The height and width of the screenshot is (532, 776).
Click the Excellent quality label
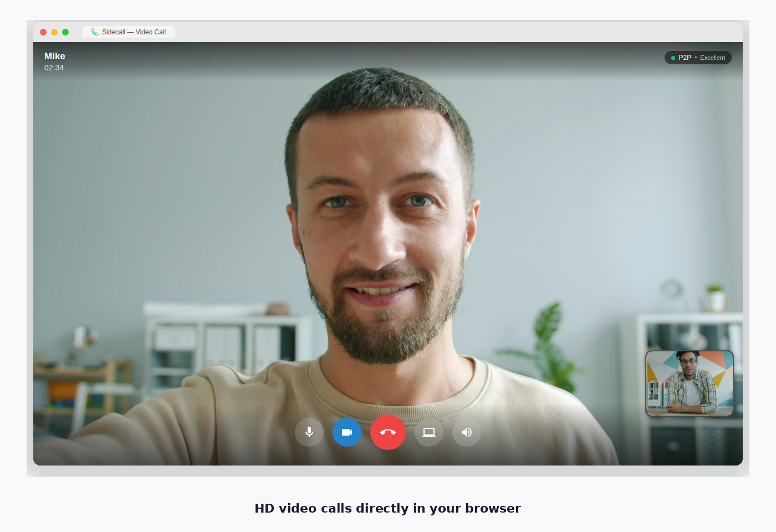[712, 58]
